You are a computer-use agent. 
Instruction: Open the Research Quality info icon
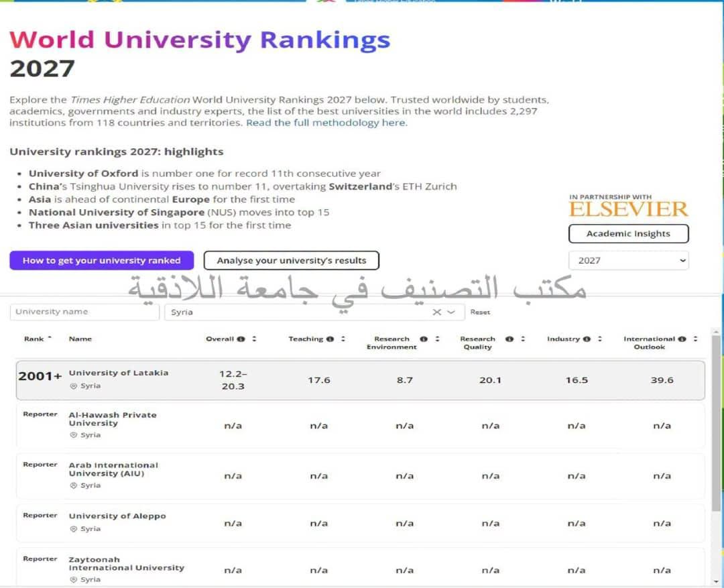point(509,339)
